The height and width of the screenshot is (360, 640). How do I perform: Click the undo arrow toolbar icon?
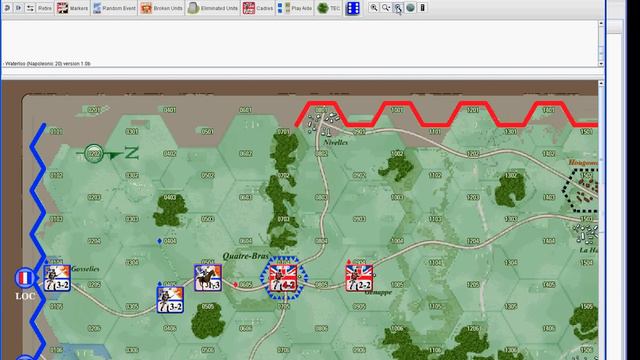pyautogui.click(x=7, y=8)
